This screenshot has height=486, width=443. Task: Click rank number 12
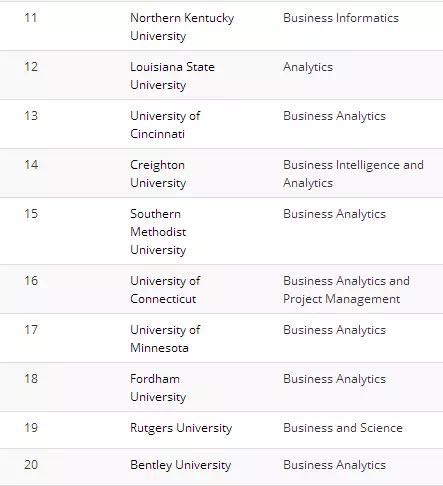tap(31, 67)
